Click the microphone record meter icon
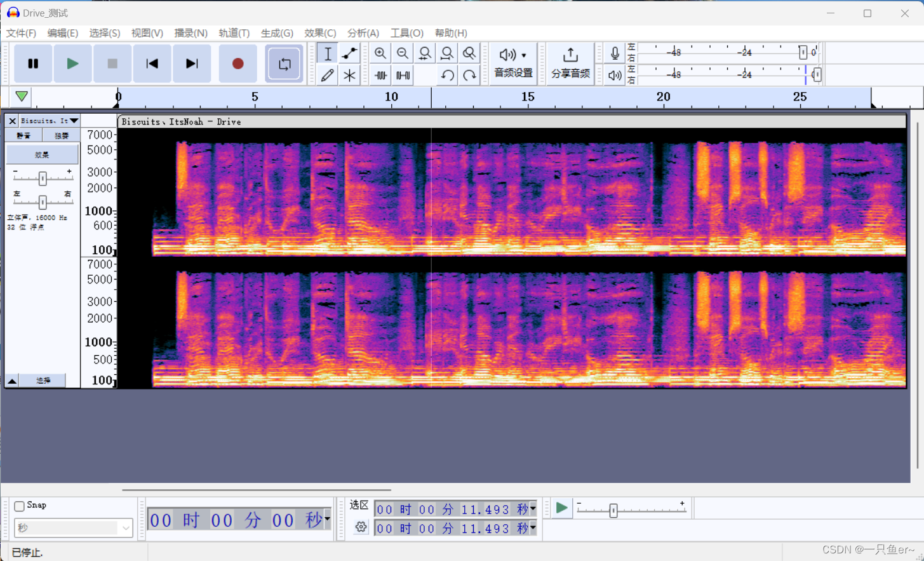Image resolution: width=924 pixels, height=561 pixels. (x=615, y=53)
